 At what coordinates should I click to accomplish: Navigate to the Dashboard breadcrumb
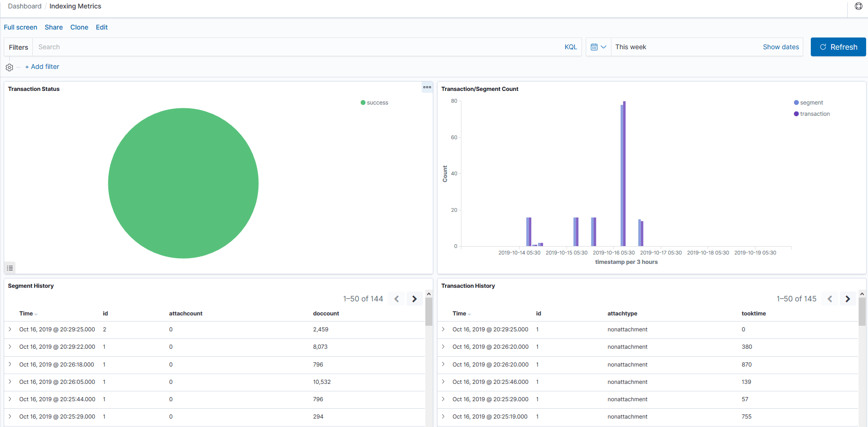pos(24,6)
